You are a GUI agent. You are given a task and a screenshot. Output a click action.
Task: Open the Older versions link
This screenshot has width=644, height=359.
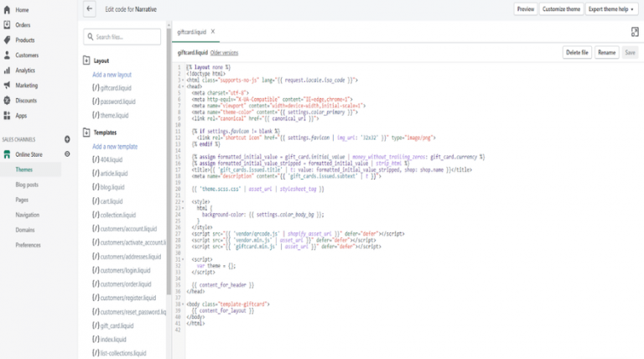224,52
